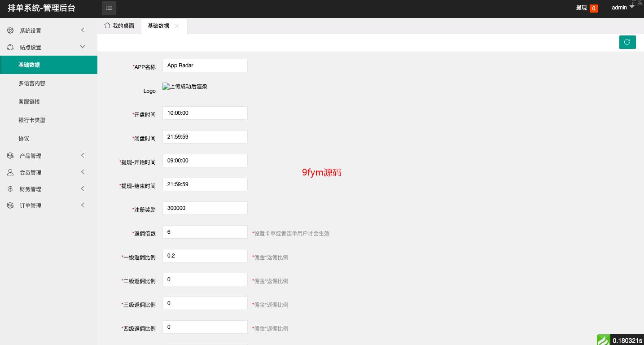Viewport: 644px width, 345px height.
Task: Open the admin user dropdown
Action: (x=622, y=8)
